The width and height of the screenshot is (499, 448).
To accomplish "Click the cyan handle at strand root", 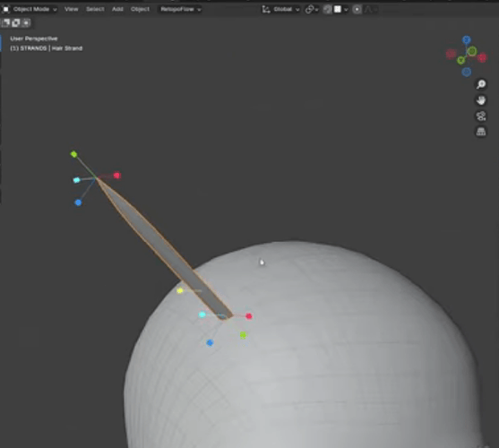I will point(202,314).
